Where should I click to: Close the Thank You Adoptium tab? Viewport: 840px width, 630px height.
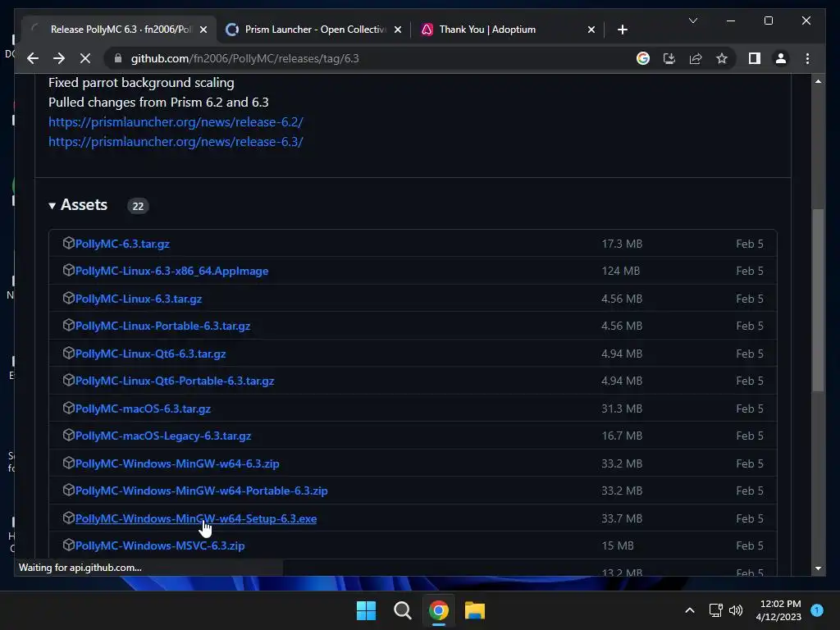[591, 30]
